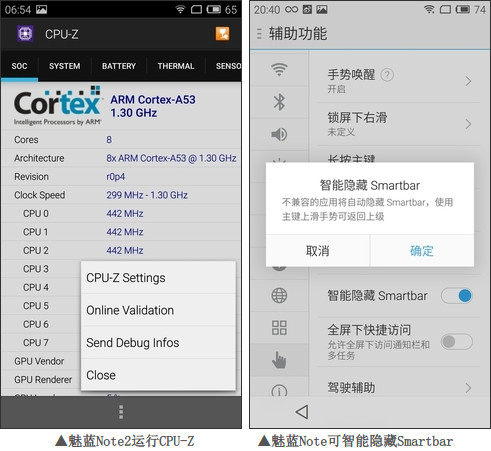Tap the GPU Vendor label

(x=39, y=361)
